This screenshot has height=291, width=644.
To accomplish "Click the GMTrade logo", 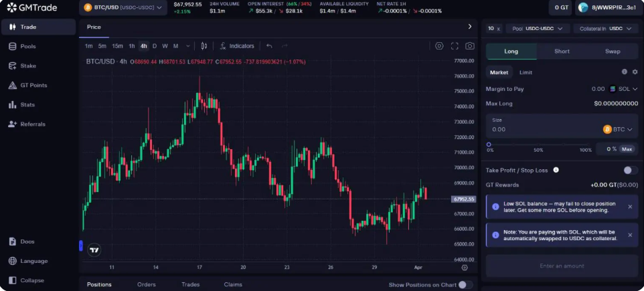I will coord(32,7).
